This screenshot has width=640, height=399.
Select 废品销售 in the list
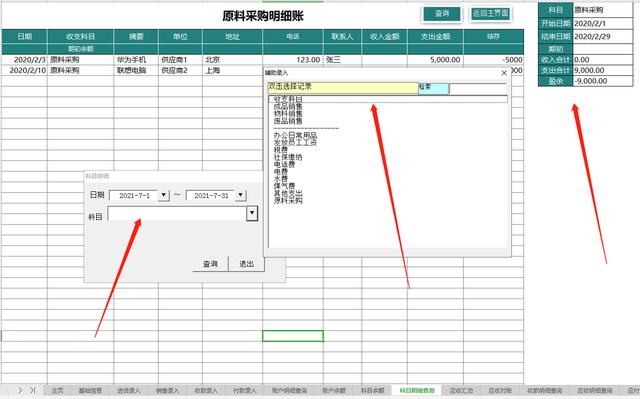(x=288, y=121)
